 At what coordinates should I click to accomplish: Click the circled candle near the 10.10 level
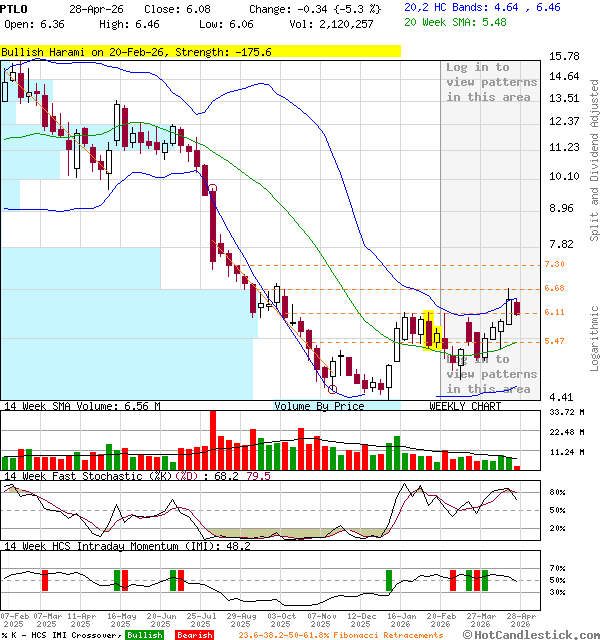click(212, 188)
